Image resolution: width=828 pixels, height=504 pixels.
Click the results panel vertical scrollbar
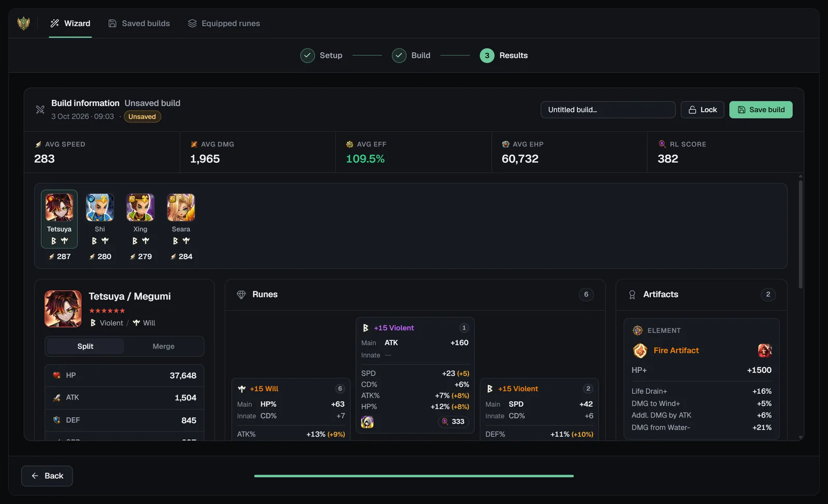[801, 234]
